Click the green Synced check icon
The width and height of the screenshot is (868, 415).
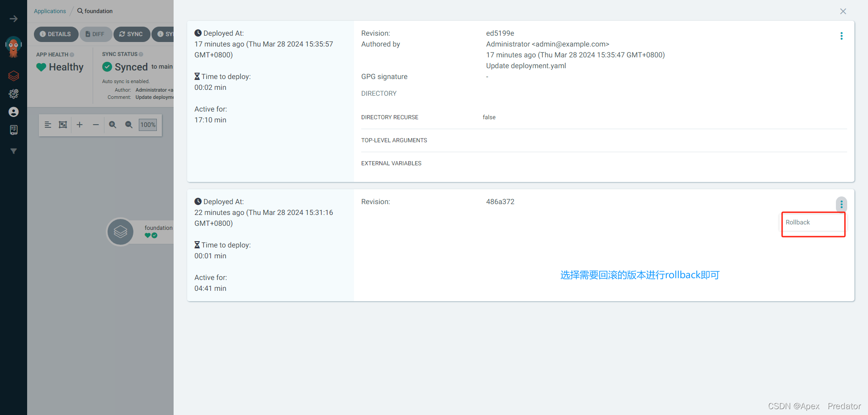107,67
